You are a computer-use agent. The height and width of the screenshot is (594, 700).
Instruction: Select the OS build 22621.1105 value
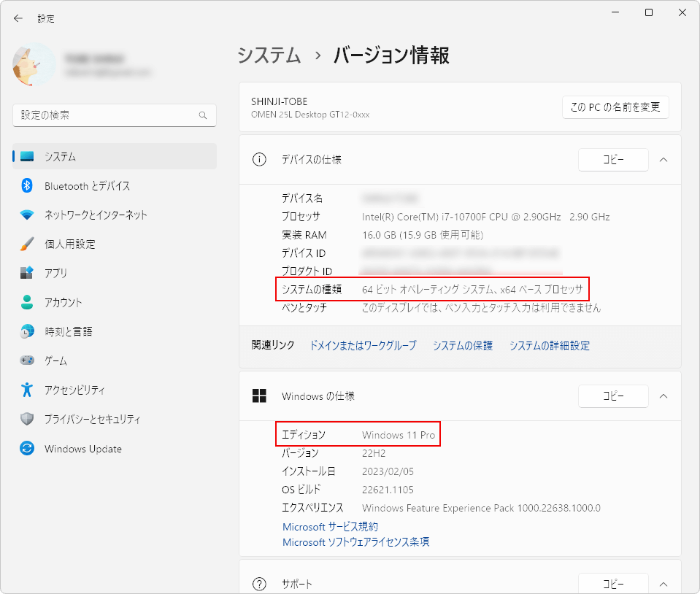pos(388,490)
